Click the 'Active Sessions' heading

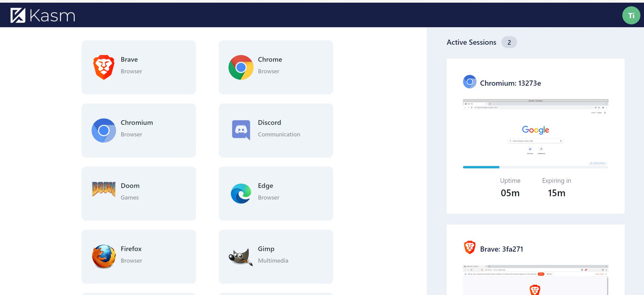click(x=471, y=42)
